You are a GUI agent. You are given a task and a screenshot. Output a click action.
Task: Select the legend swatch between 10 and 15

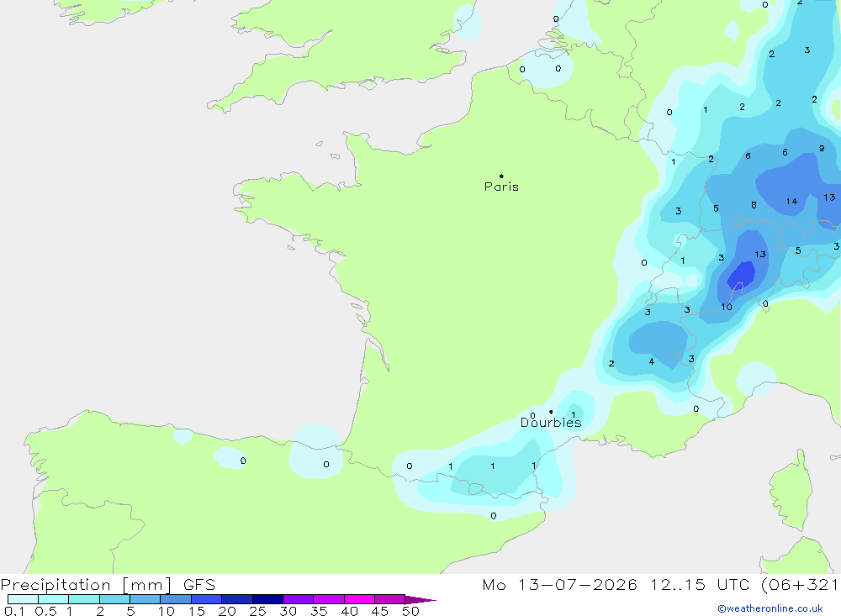pos(176,599)
